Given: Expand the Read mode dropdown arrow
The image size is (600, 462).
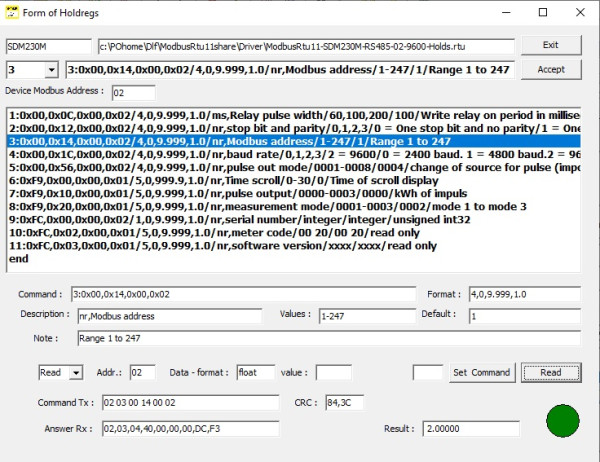Looking at the screenshot, I should [x=76, y=372].
